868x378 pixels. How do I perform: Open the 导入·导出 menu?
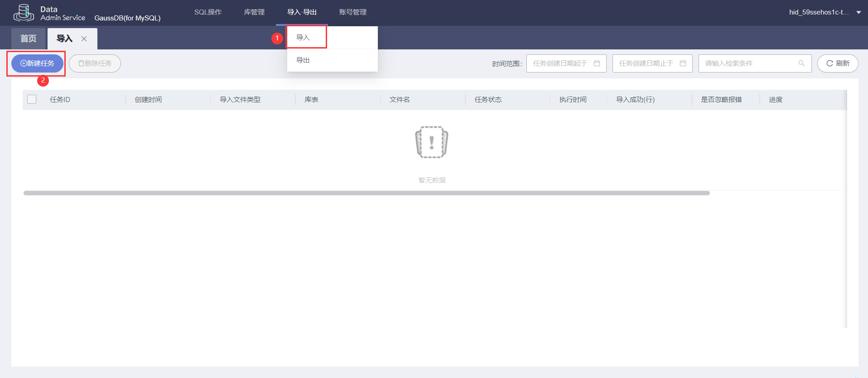coord(302,12)
